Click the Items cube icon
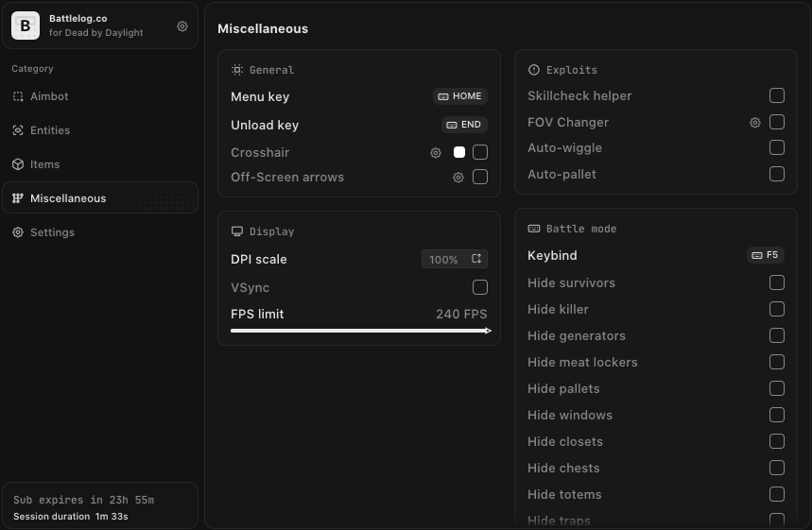This screenshot has height=530, width=812. click(18, 164)
